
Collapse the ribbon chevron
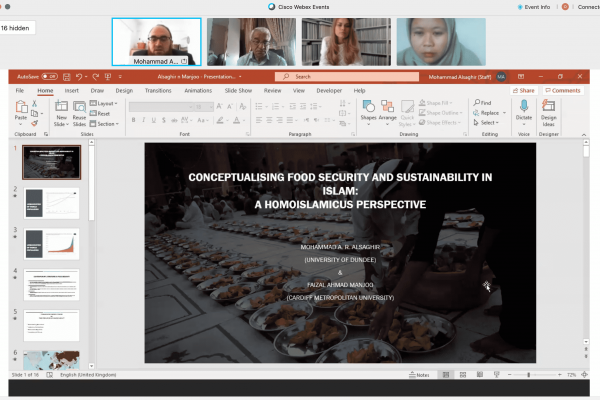[584, 134]
